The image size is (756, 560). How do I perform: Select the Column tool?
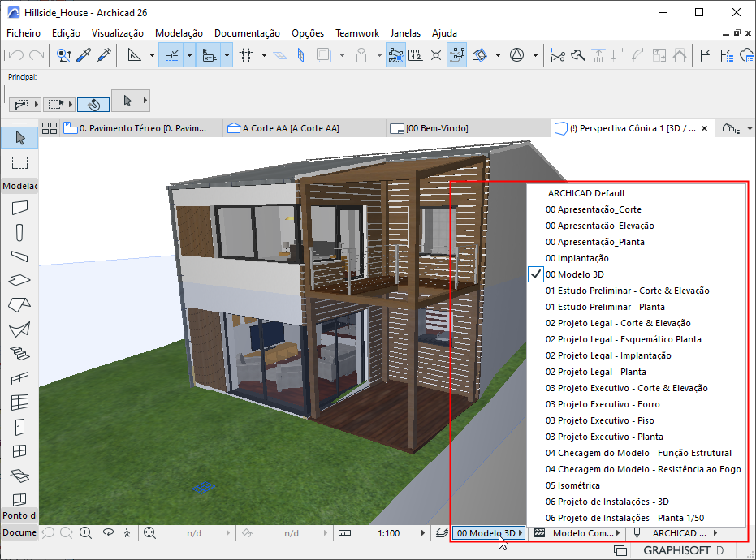point(19,232)
